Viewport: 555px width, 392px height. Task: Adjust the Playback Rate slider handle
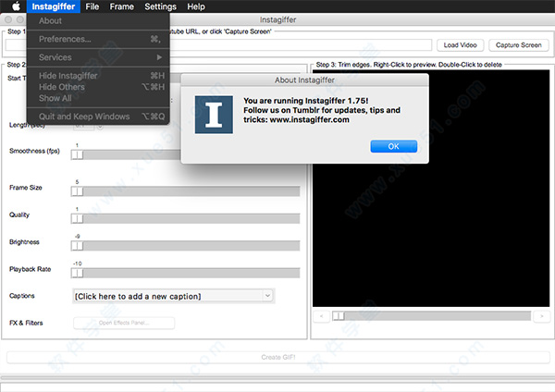(x=77, y=273)
